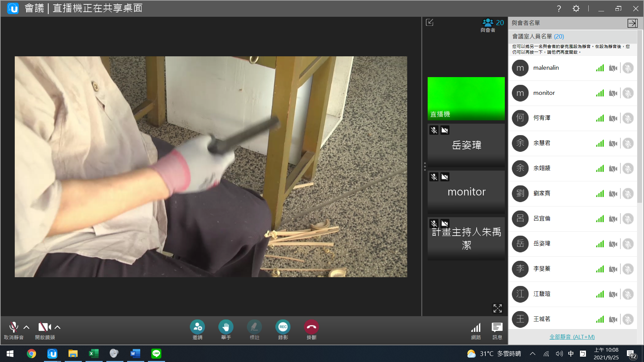Screen dimensions: 644x362
Task: Open LINE from the Windows taskbar
Action: click(x=156, y=353)
